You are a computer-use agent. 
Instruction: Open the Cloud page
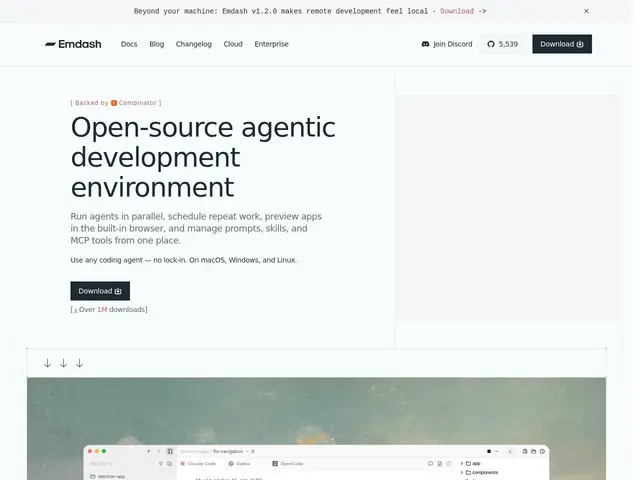pyautogui.click(x=233, y=44)
